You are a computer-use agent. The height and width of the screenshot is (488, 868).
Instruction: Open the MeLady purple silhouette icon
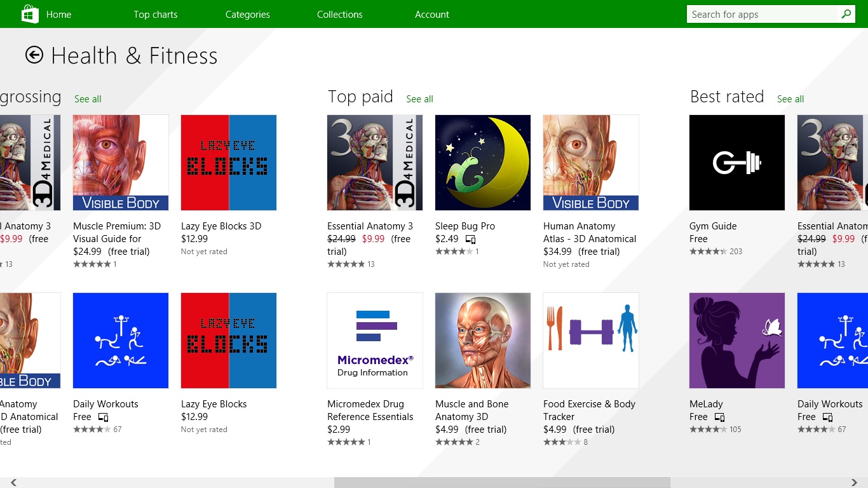pyautogui.click(x=737, y=341)
